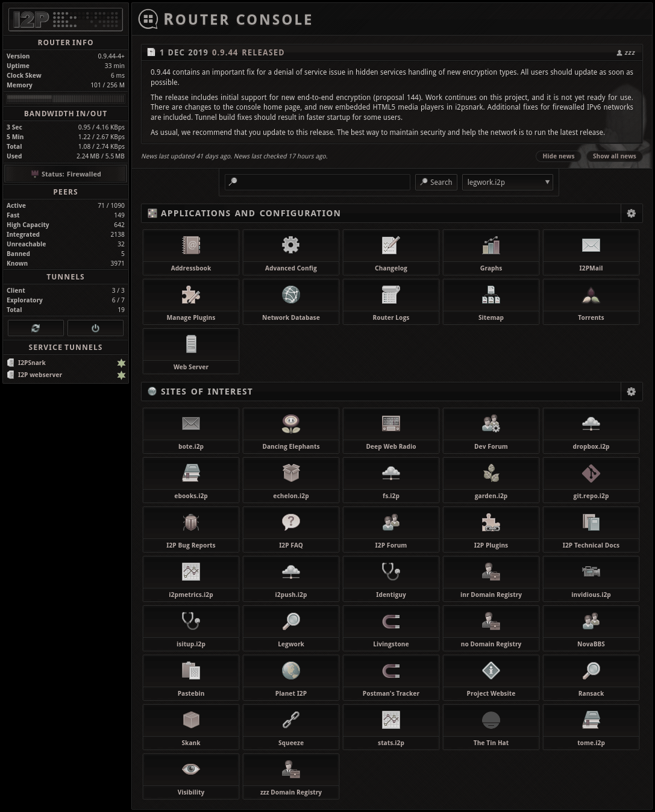This screenshot has width=655, height=812.
Task: Open Advanced Config gear icon
Action: [x=291, y=245]
